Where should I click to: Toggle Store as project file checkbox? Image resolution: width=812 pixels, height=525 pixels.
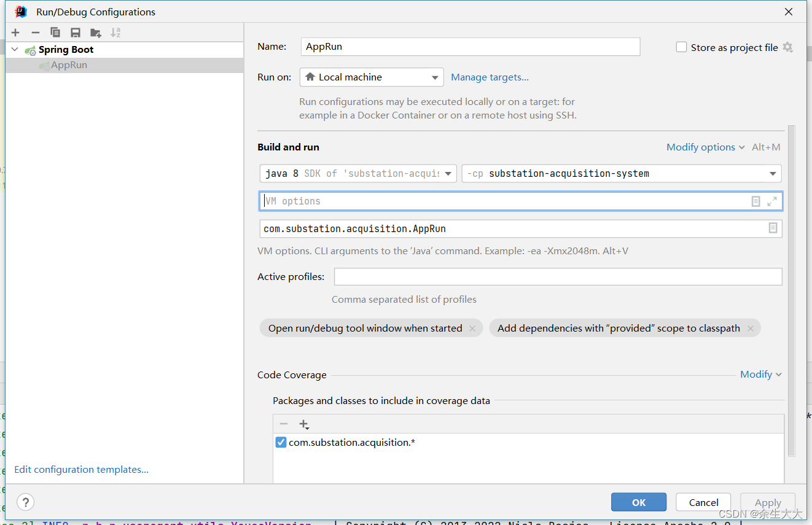tap(681, 47)
